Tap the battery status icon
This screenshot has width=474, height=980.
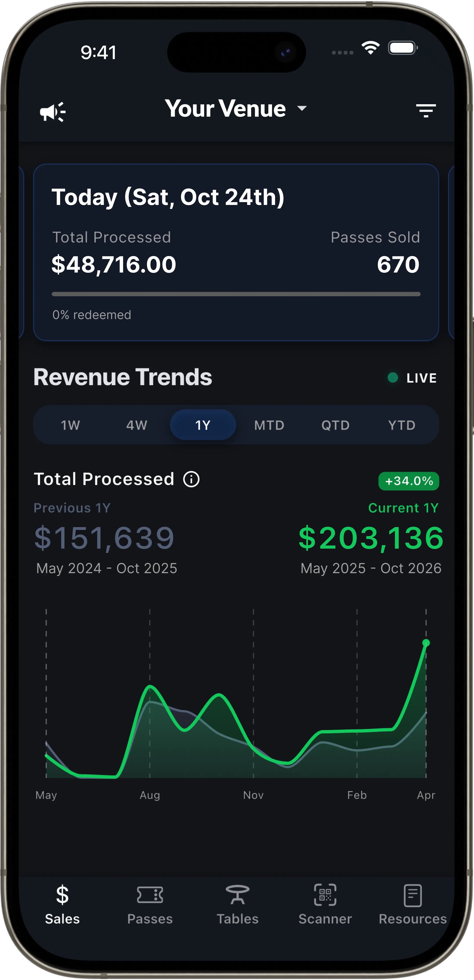pos(403,48)
